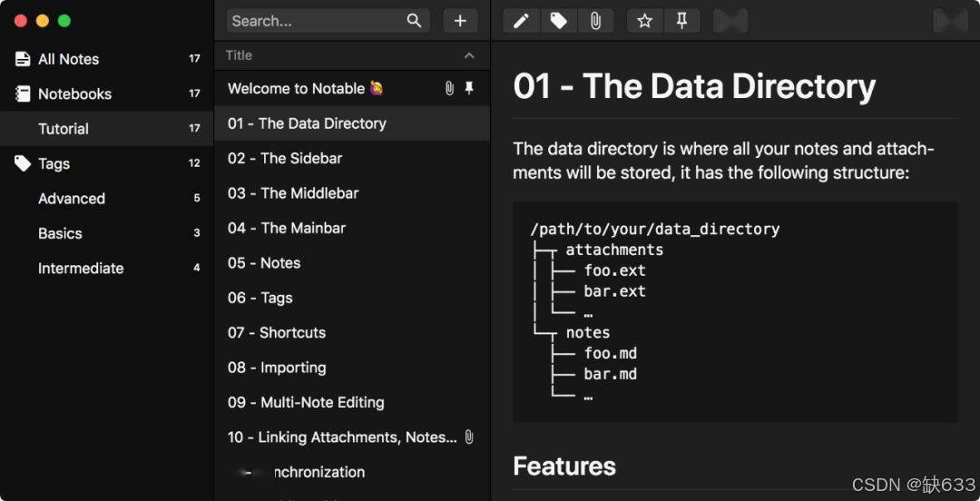This screenshot has height=501, width=980.
Task: Open 07 - Shortcuts note
Action: [352, 333]
